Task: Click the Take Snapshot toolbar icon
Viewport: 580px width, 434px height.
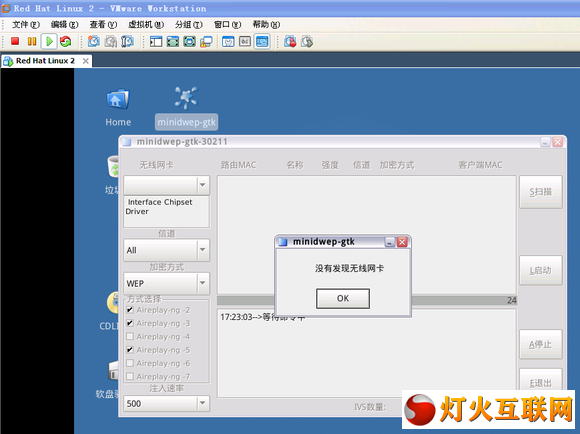Action: (94, 41)
